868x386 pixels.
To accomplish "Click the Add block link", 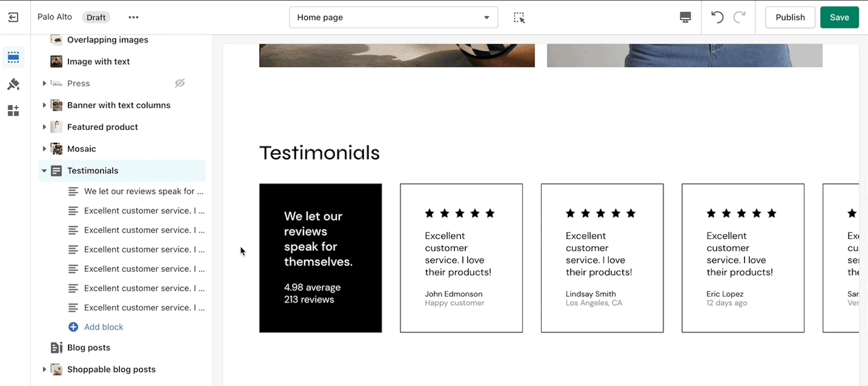I will (103, 327).
